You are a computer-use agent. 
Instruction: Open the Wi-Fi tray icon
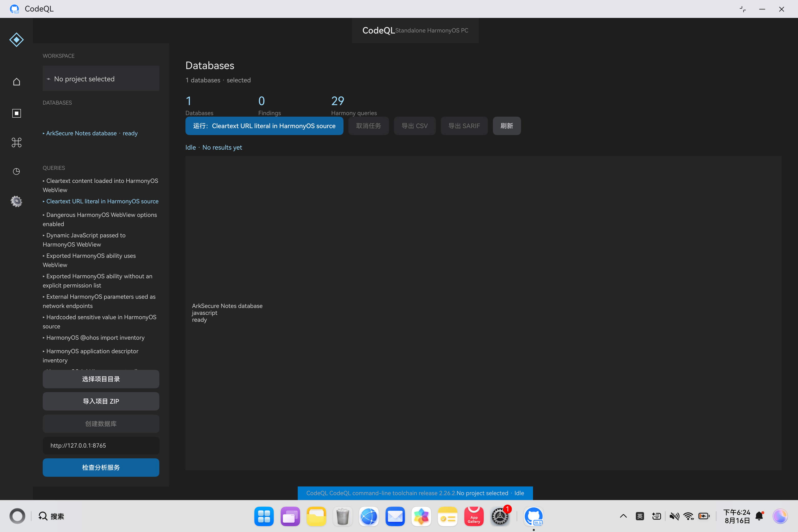tap(689, 516)
